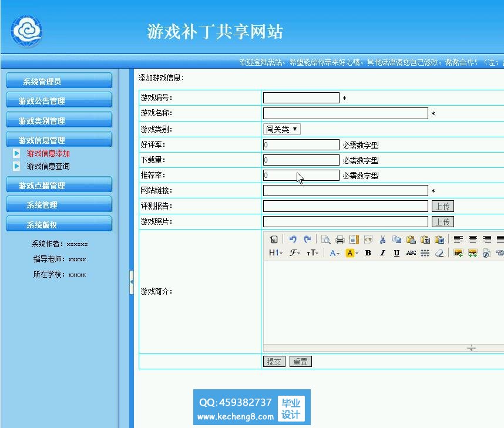Collapse sidebar using the divider arrow handle
Image resolution: width=504 pixels, height=428 pixels.
point(132,282)
